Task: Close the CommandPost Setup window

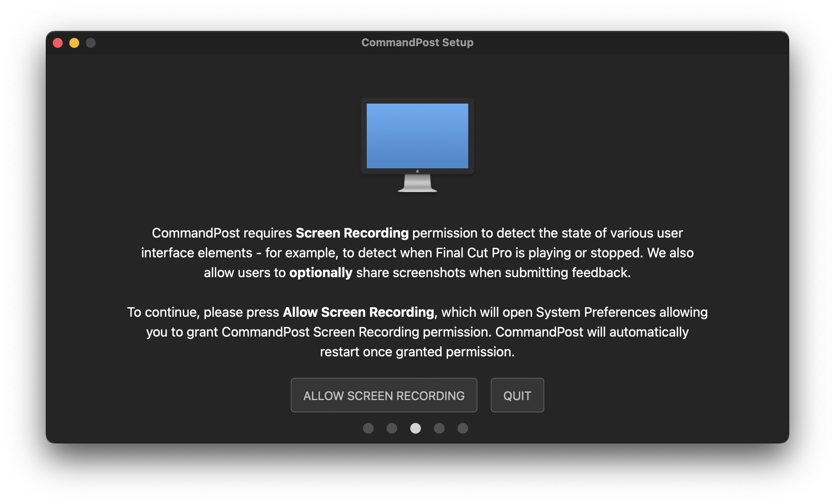Action: (58, 43)
